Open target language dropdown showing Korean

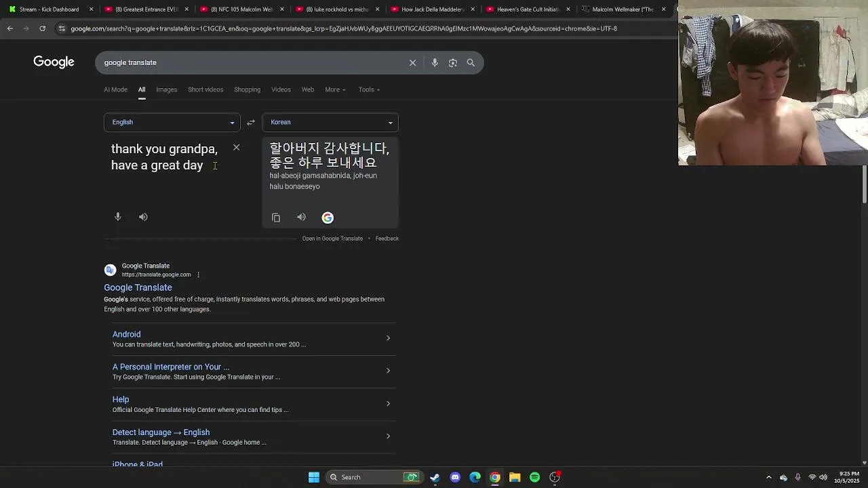(330, 122)
